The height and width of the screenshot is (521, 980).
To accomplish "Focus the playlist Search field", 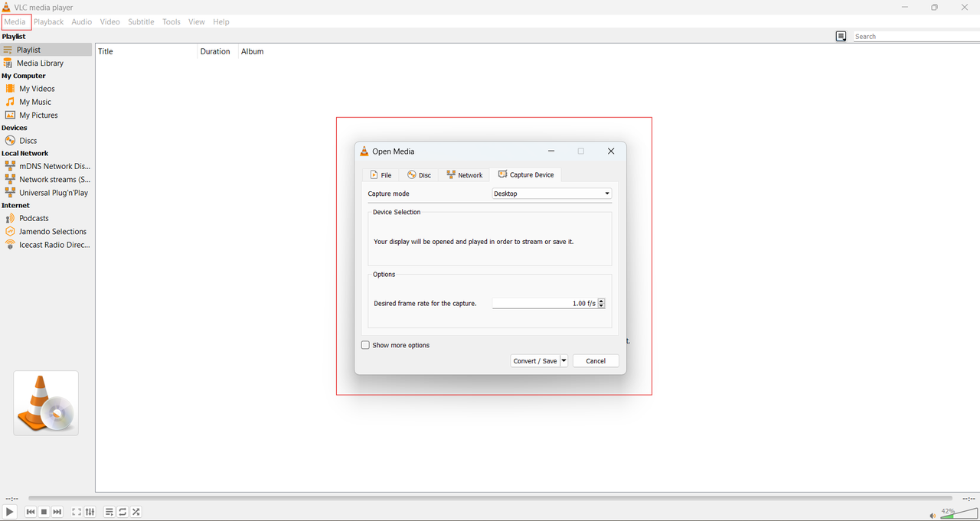I will click(916, 36).
